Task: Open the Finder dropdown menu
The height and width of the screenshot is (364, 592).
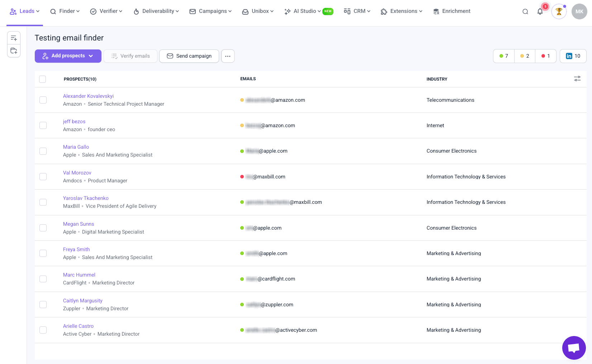Action: [65, 11]
